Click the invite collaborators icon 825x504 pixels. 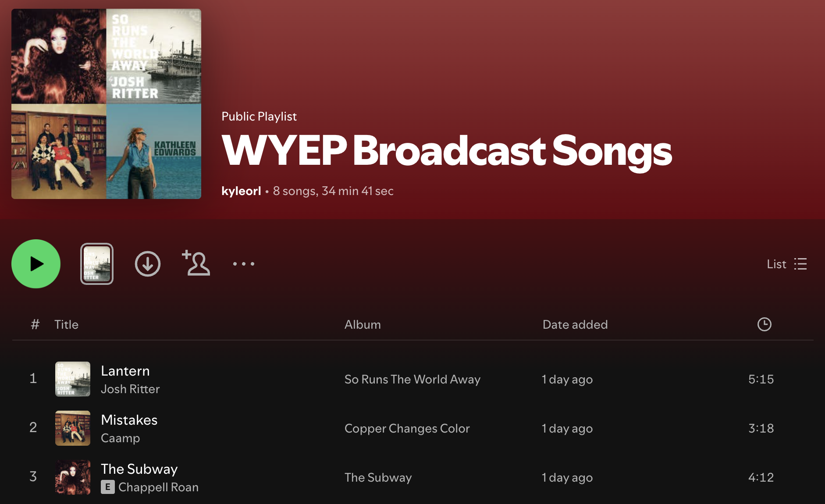pos(196,263)
